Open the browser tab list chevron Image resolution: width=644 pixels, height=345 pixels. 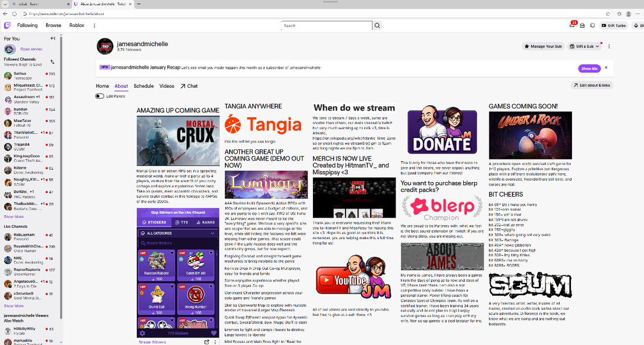[5, 3]
